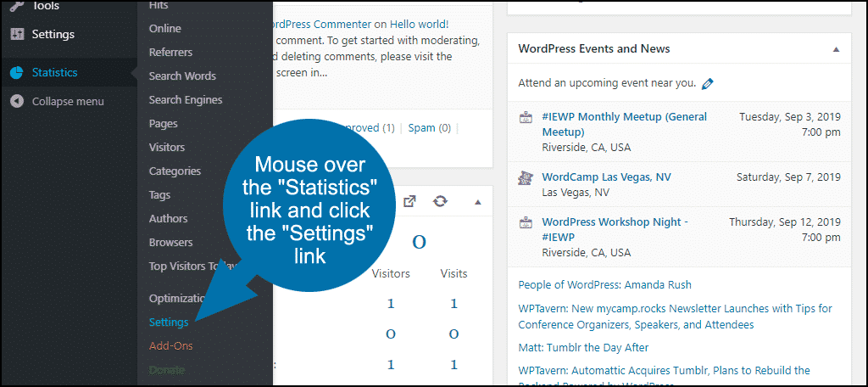Select Statistics in the main sidebar
This screenshot has width=868, height=387.
tap(55, 73)
